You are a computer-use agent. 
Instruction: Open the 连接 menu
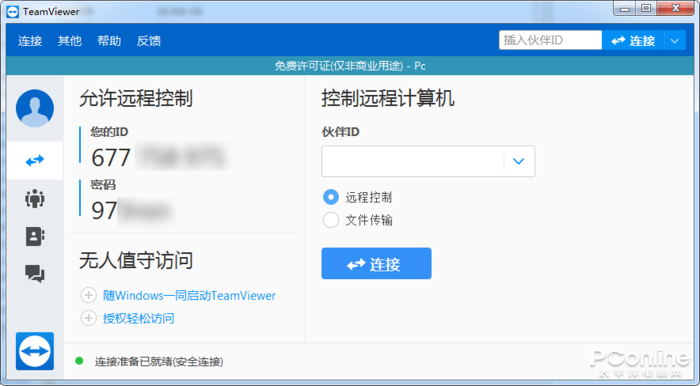(30, 41)
